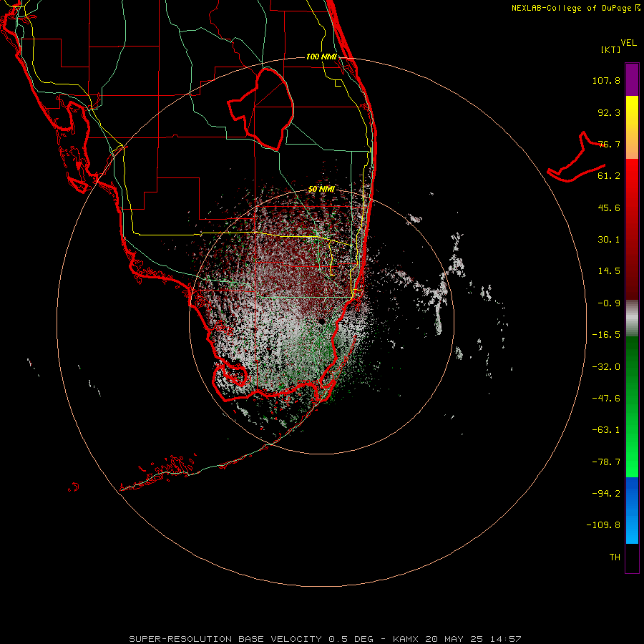The width and height of the screenshot is (644, 644).
Task: Click the 107.8 velocity scale value
Action: coord(606,80)
